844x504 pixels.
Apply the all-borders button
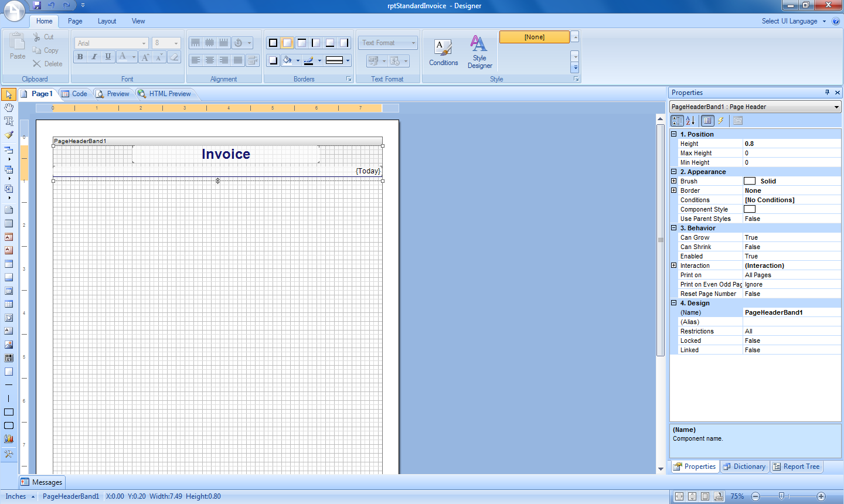[273, 43]
